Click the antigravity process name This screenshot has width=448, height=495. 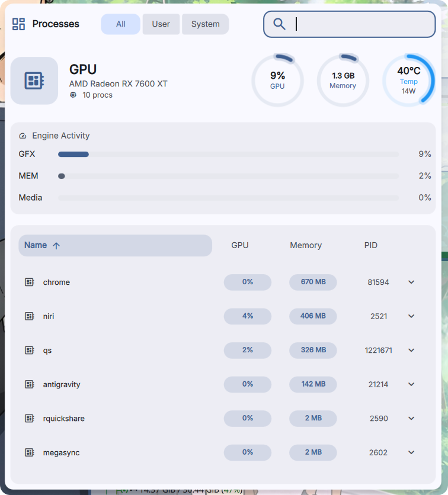coord(62,384)
